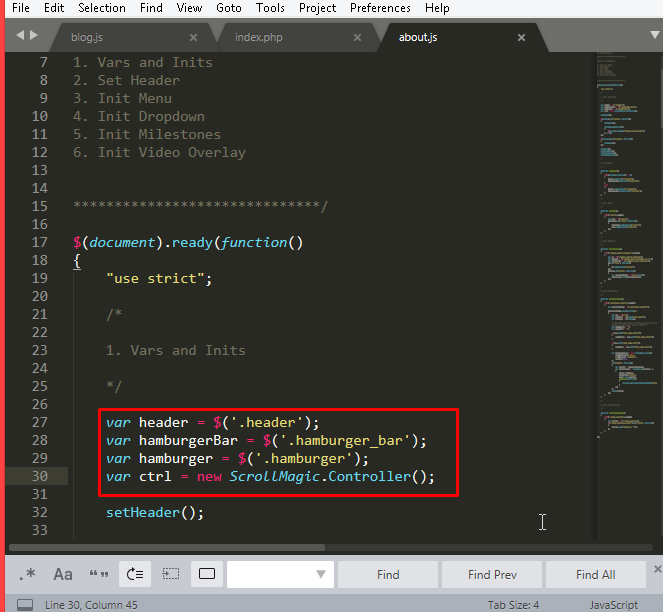Click "4. Init Dropdown" comment

click(x=139, y=116)
